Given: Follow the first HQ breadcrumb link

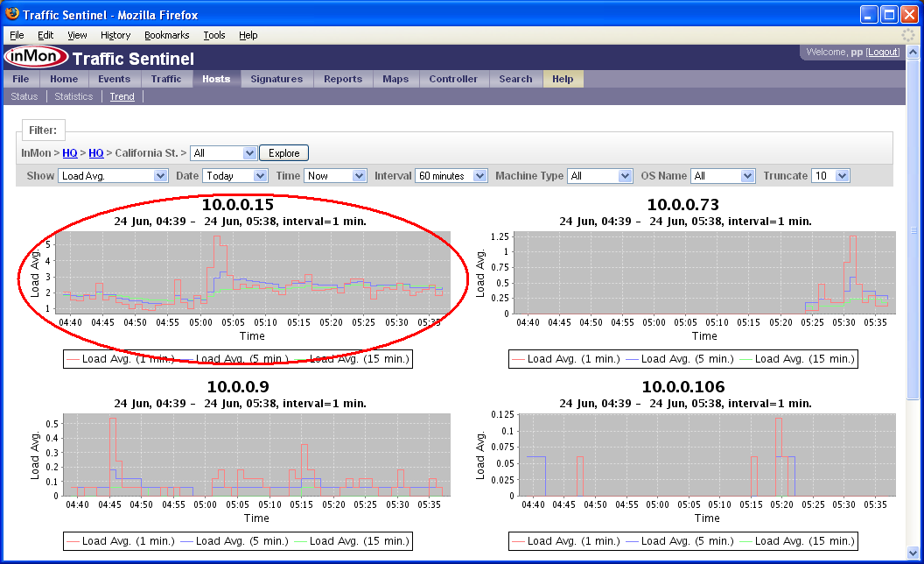Looking at the screenshot, I should 69,153.
